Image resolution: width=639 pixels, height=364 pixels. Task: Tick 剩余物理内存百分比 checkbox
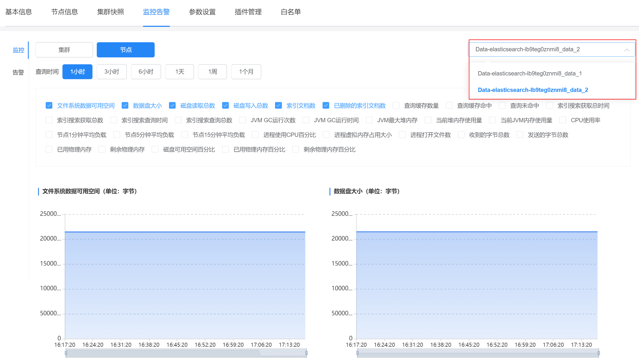(x=295, y=149)
